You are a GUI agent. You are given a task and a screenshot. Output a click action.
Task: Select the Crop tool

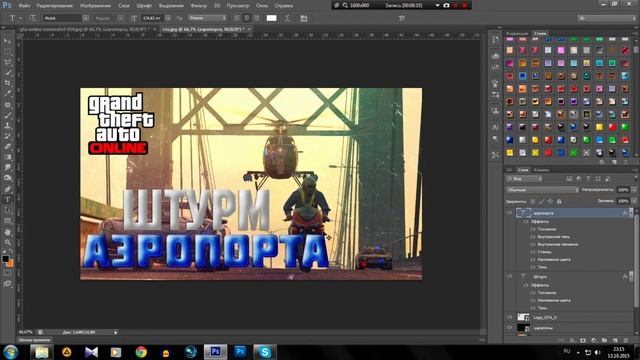tap(7, 83)
